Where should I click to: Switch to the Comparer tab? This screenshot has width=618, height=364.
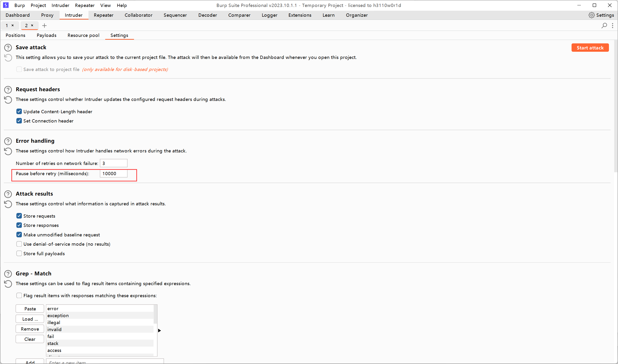point(239,15)
